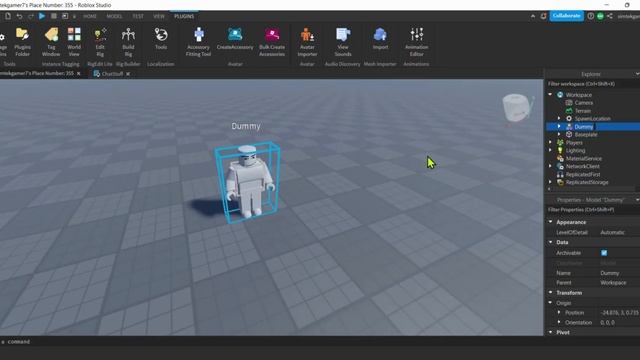Image resolution: width=640 pixels, height=360 pixels.
Task: Expand the Players service
Action: click(550, 142)
